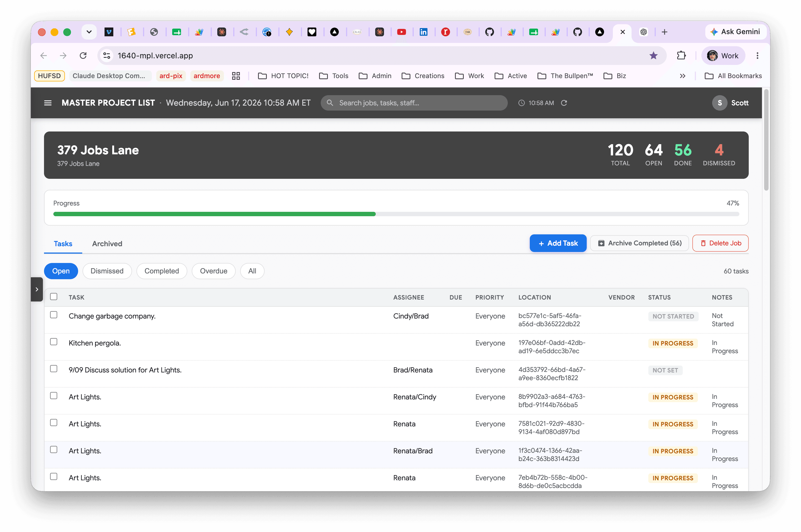The image size is (801, 532).
Task: Open the Chrome three-dot menu
Action: tap(757, 55)
